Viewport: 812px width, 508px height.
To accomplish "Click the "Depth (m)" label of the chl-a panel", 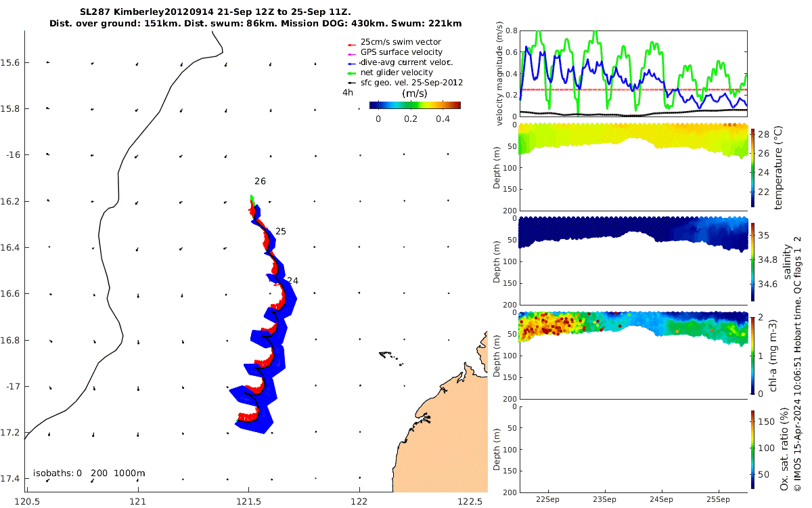I will pos(497,356).
